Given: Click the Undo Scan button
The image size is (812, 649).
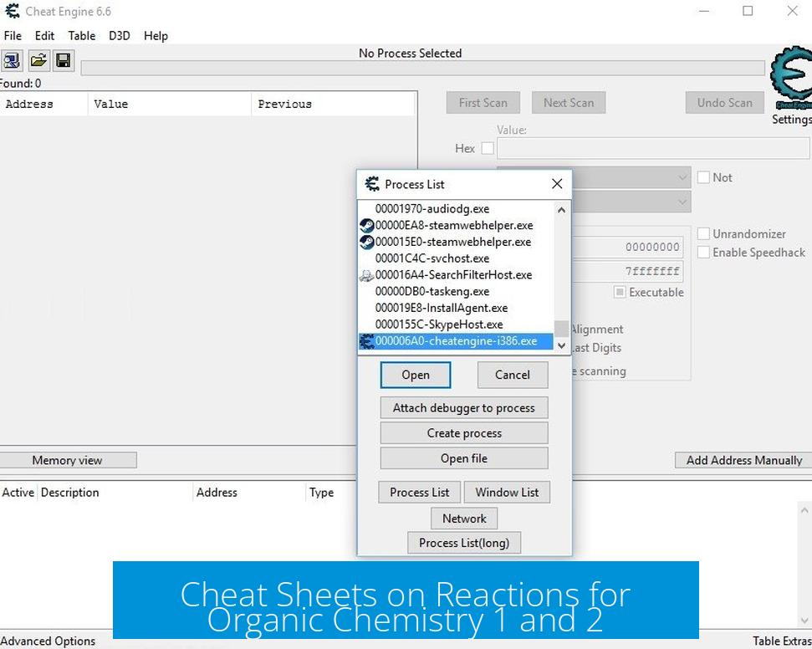Looking at the screenshot, I should pos(725,103).
